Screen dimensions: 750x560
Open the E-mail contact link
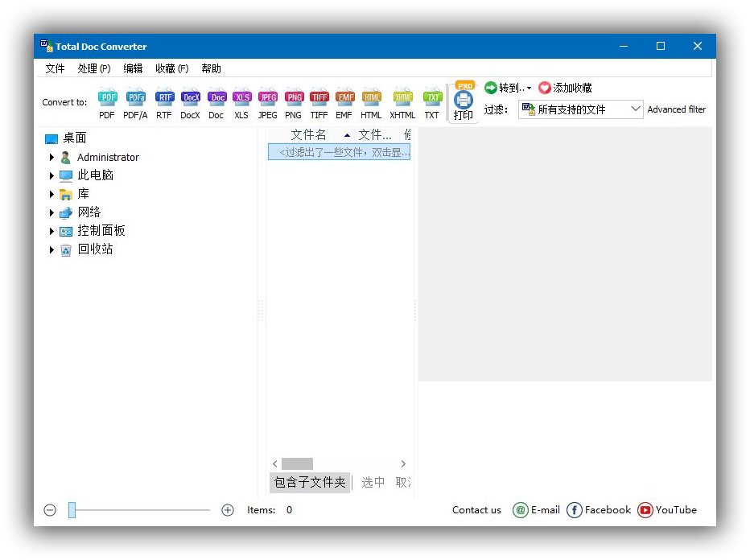536,510
